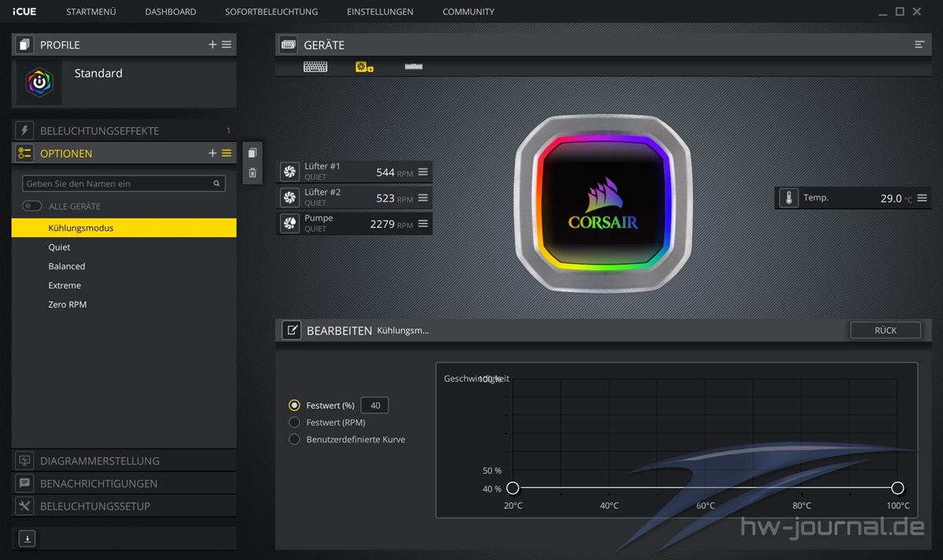Viewport: 943px width, 560px height.
Task: Click the Bearbeiten edit icon
Action: (x=291, y=331)
